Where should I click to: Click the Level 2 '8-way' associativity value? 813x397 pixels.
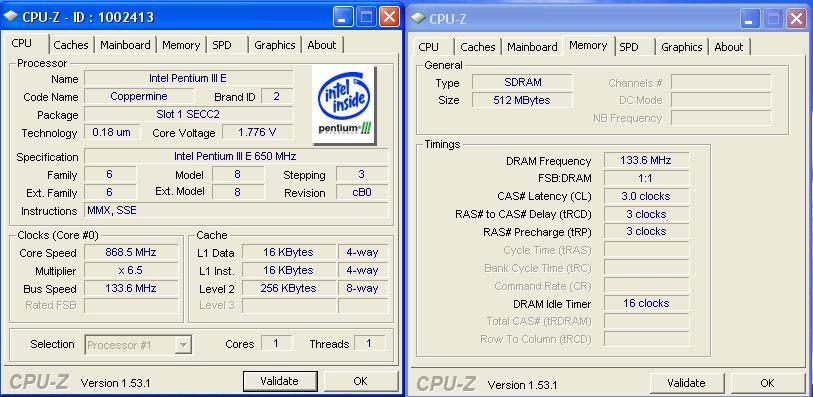click(x=363, y=288)
